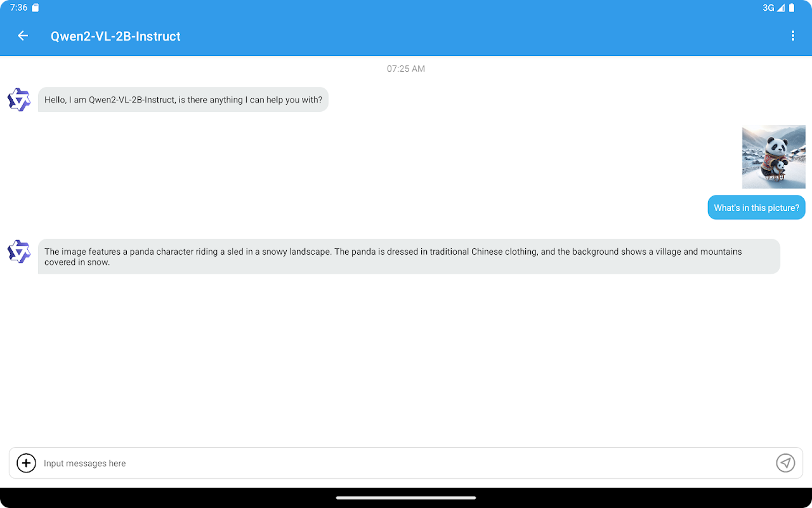The image size is (812, 508).
Task: Select the panda description reply bubble
Action: (x=409, y=257)
